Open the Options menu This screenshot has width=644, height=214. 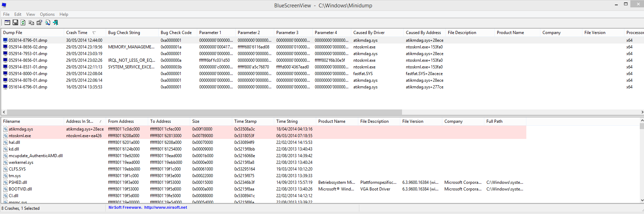coord(47,14)
